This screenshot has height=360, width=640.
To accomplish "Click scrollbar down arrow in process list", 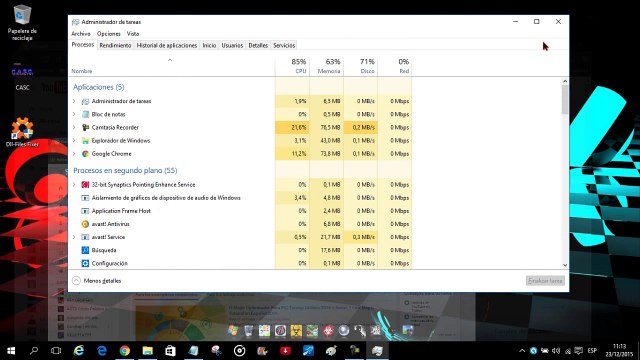I will 565,265.
